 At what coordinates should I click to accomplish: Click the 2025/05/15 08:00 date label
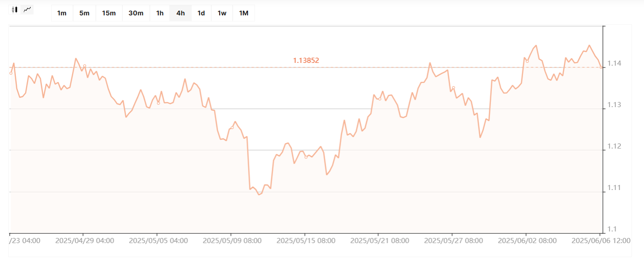click(x=306, y=241)
